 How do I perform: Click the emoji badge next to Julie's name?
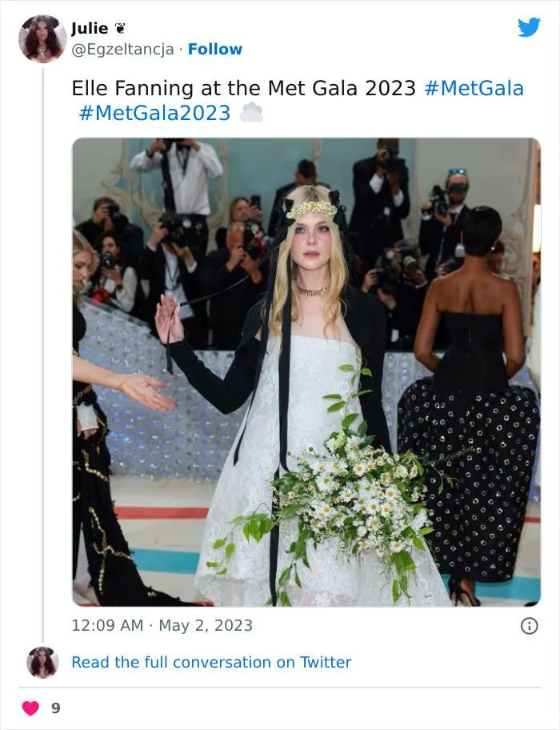coord(121,29)
